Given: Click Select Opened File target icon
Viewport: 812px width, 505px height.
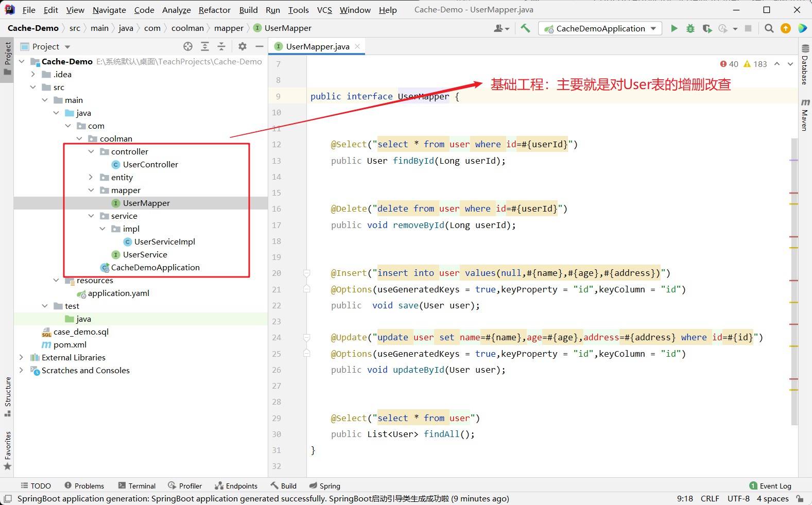Looking at the screenshot, I should coord(188,46).
